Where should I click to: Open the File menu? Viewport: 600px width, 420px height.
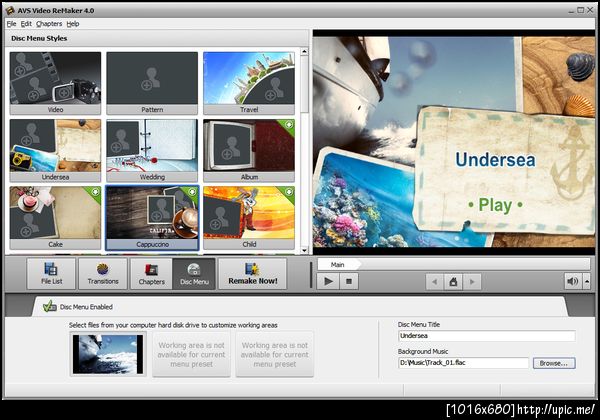pyautogui.click(x=11, y=24)
